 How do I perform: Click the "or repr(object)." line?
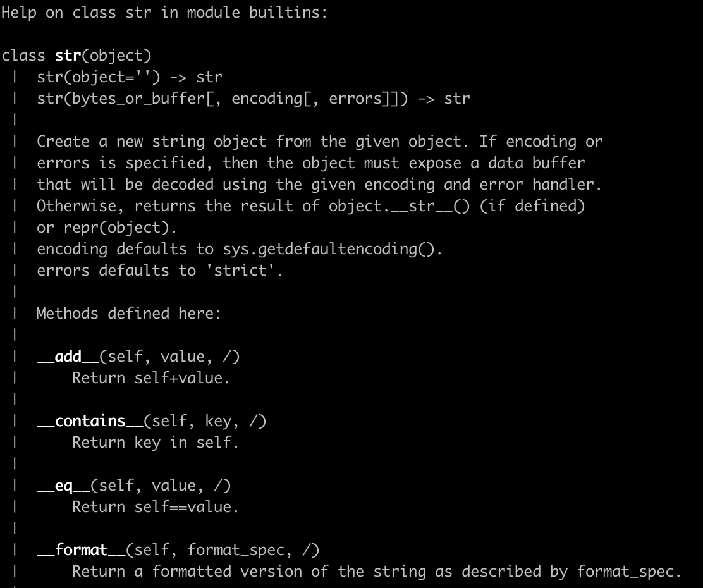tap(107, 228)
